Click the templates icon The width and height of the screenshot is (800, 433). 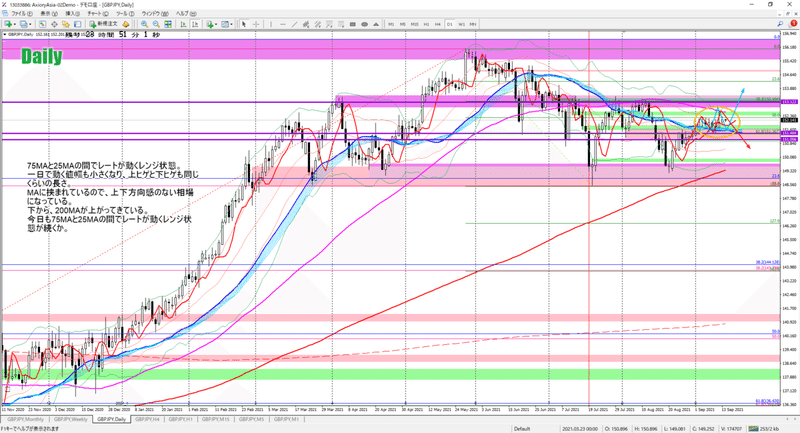225,24
